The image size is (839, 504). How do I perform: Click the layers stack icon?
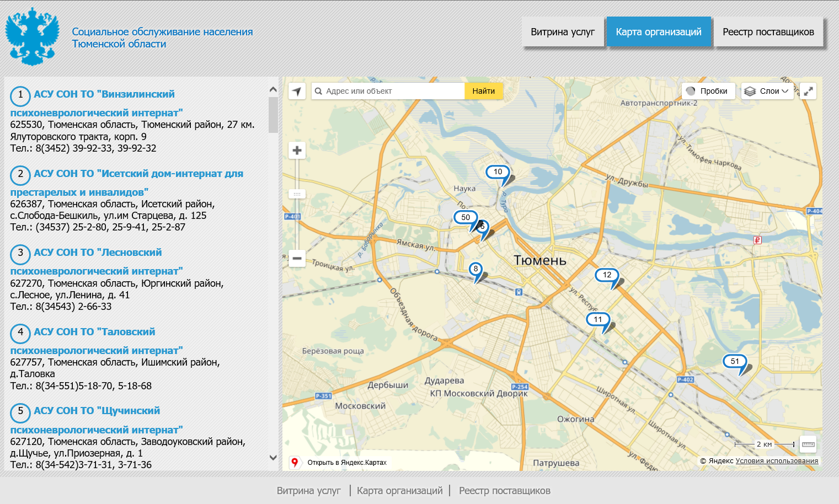[x=750, y=92]
